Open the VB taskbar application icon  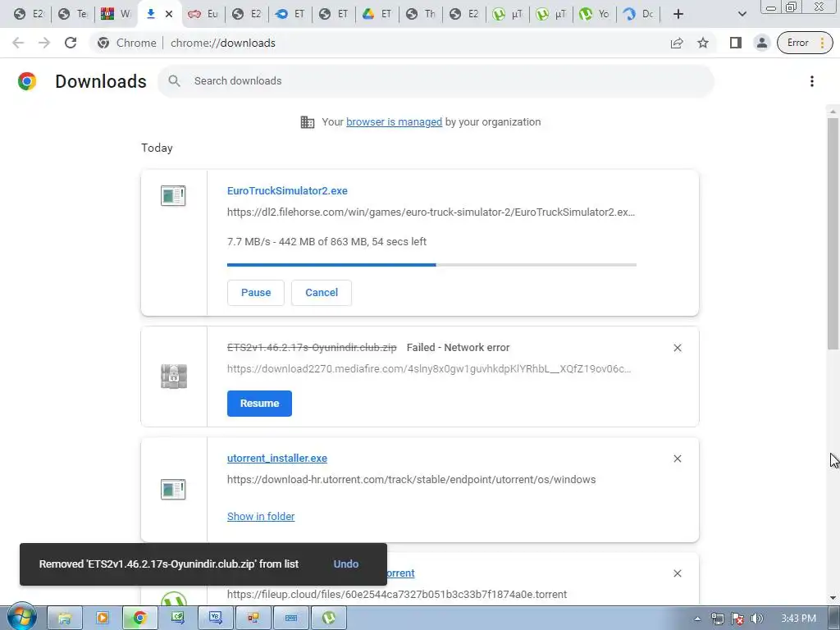pyautogui.click(x=216, y=619)
